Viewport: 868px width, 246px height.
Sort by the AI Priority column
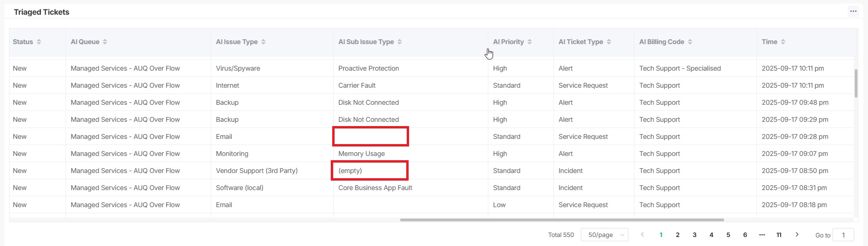pyautogui.click(x=530, y=42)
